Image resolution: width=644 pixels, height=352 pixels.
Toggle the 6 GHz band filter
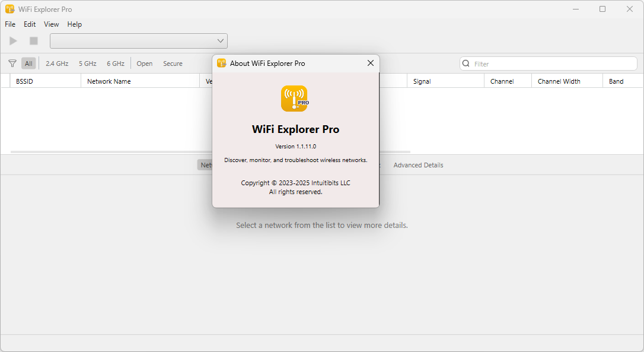click(x=116, y=64)
